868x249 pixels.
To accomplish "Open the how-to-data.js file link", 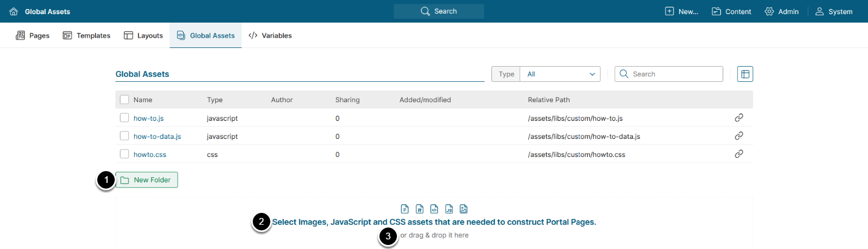I will point(157,136).
